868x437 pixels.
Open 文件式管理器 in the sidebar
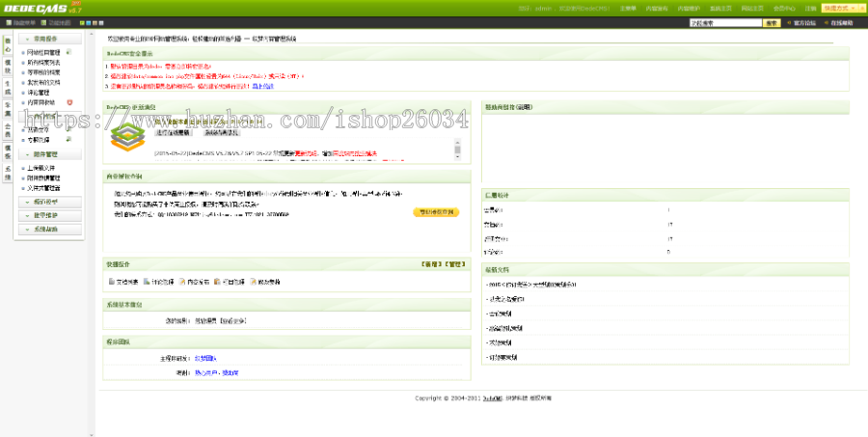pyautogui.click(x=43, y=188)
